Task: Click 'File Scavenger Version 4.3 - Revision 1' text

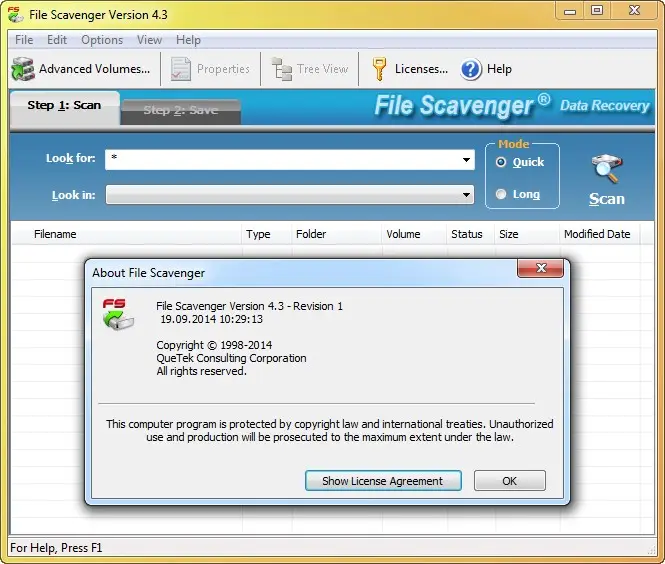Action: (249, 306)
